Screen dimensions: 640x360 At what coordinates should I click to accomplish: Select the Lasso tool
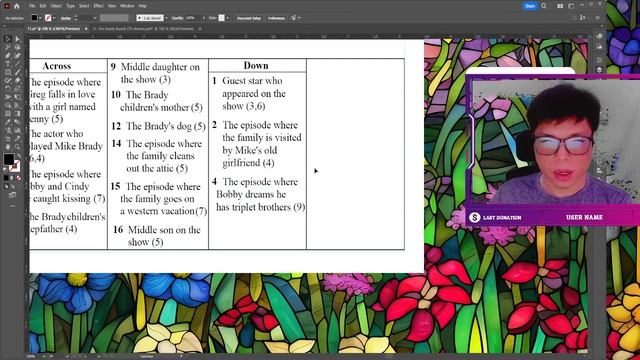point(17,47)
